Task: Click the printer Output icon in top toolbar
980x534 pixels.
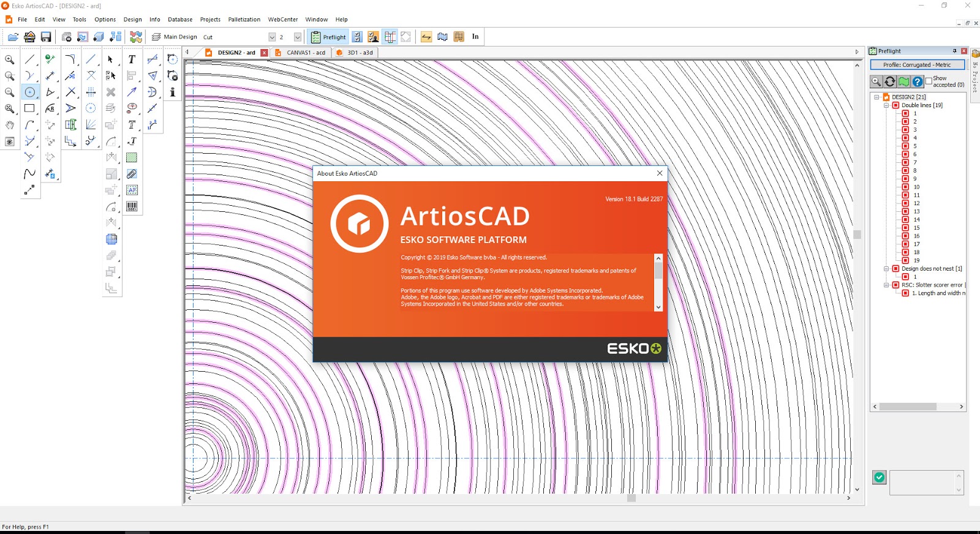Action: (29, 37)
